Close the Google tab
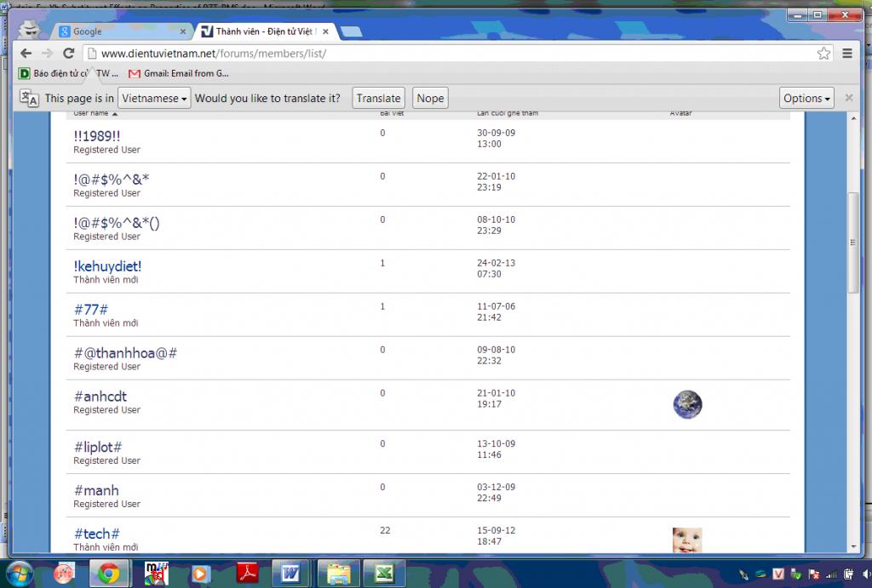872x588 pixels. (182, 31)
